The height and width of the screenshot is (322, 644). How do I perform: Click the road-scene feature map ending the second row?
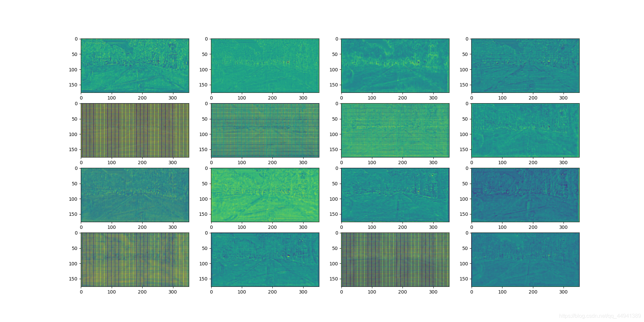[x=525, y=130]
